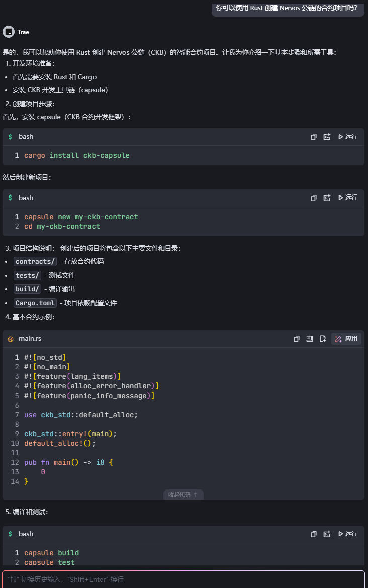The width and height of the screenshot is (368, 588).
Task: Select the main.rs file name label
Action: tap(30, 339)
